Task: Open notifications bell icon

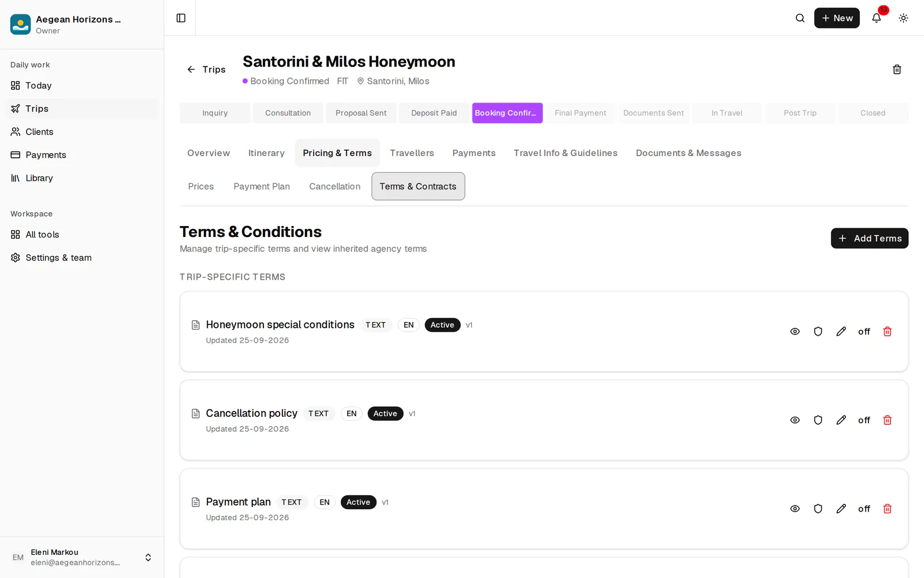Action: coord(876,18)
